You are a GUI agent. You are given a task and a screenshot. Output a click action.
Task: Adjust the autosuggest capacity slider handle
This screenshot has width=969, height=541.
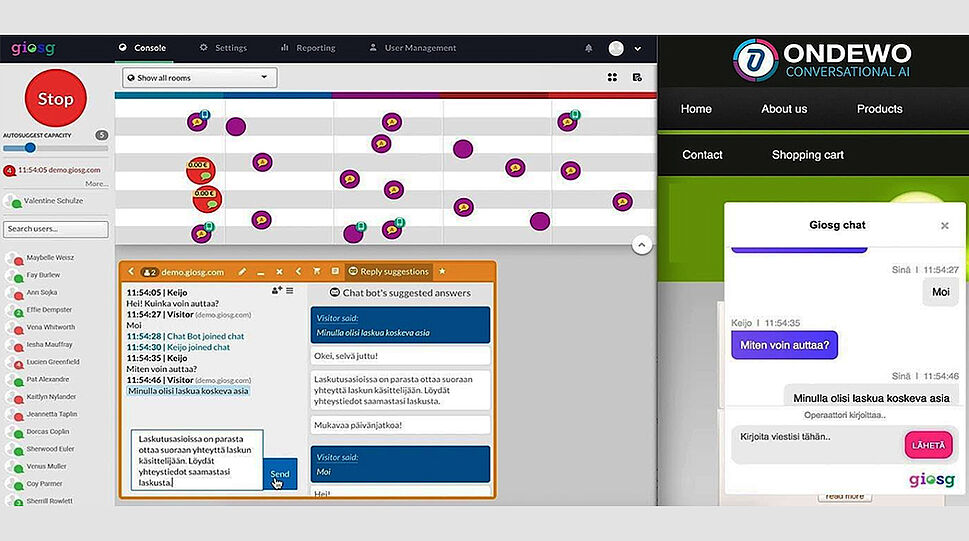(x=30, y=148)
